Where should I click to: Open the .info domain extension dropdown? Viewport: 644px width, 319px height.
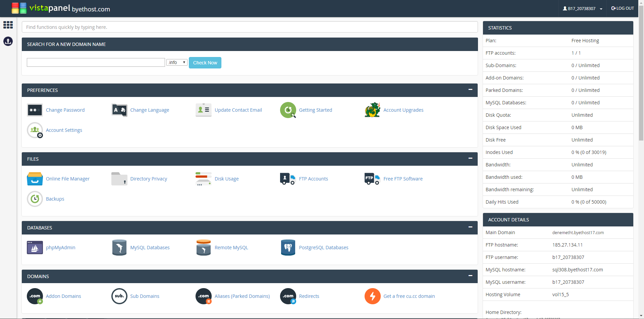177,62
